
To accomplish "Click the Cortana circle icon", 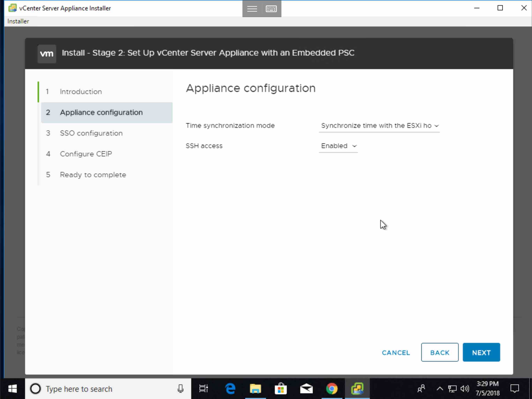I will point(36,389).
